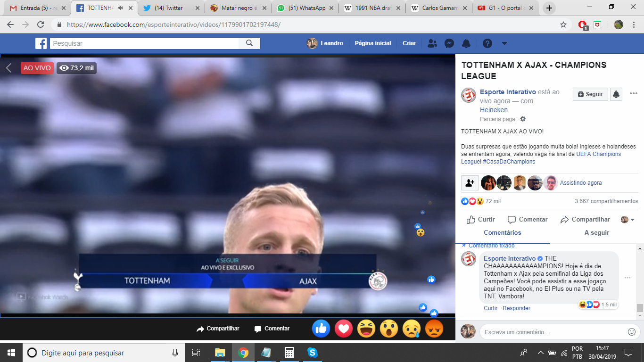Click the browser address bar URL
Screen dimensions: 644x362
tap(173, 25)
